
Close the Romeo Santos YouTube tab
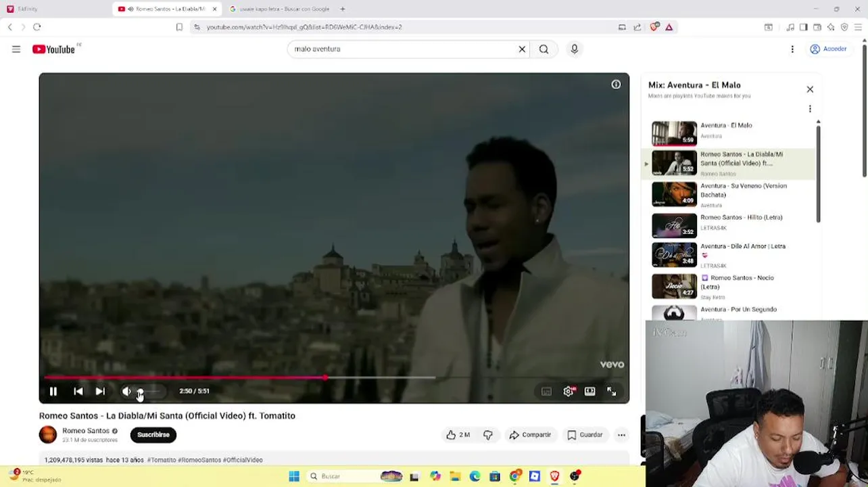click(x=215, y=9)
